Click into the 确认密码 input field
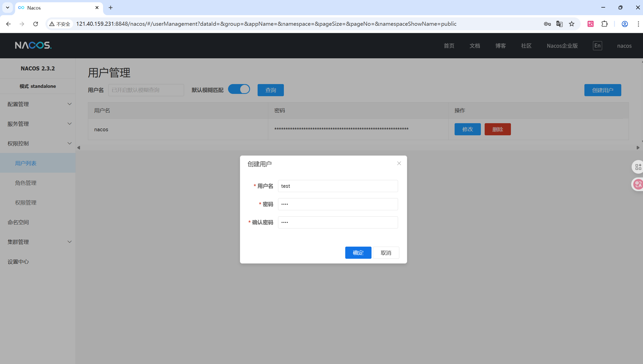Image resolution: width=643 pixels, height=364 pixels. pyautogui.click(x=338, y=222)
